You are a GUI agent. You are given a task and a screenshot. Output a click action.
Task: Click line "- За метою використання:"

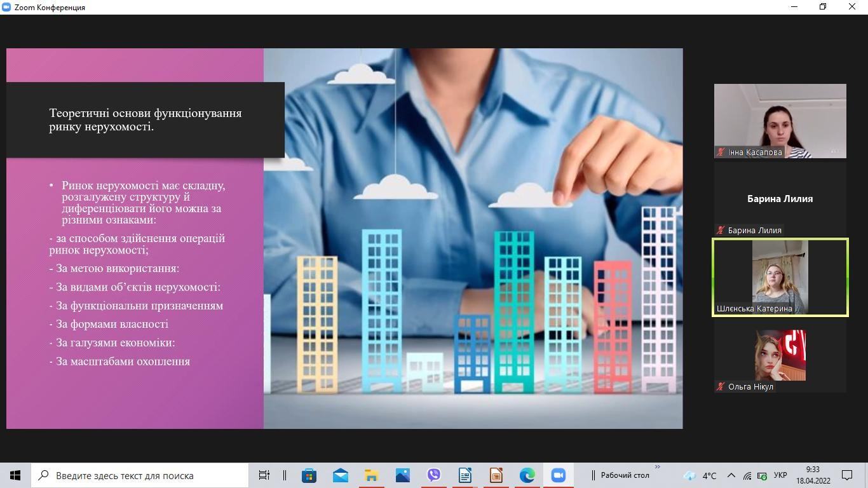tap(114, 268)
